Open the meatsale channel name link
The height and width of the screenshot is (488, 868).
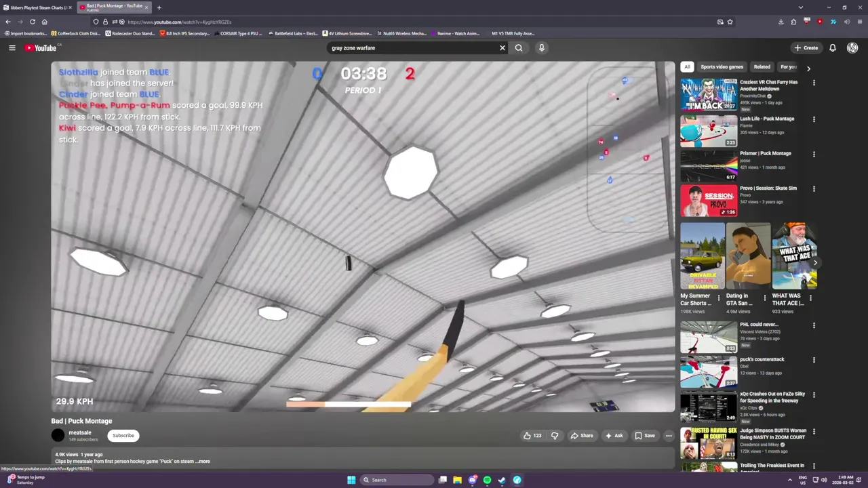[80, 432]
